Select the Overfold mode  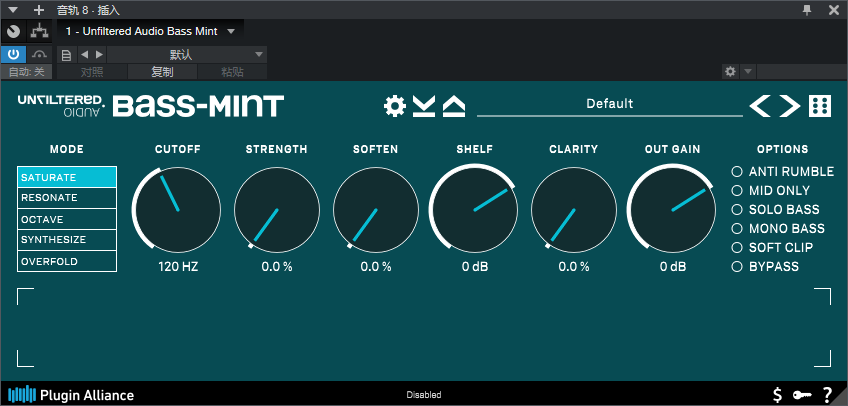click(x=67, y=262)
